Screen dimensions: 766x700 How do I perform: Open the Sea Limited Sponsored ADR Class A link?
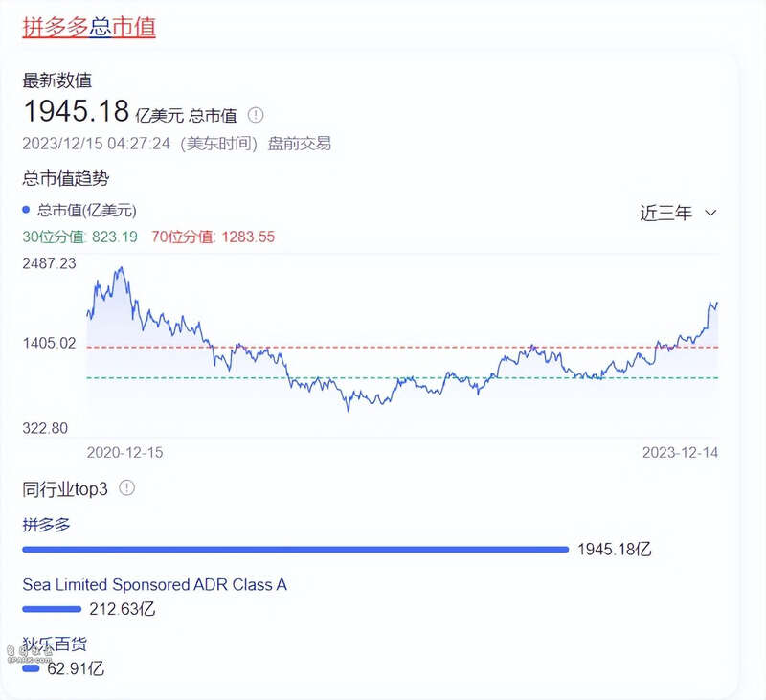tap(154, 585)
